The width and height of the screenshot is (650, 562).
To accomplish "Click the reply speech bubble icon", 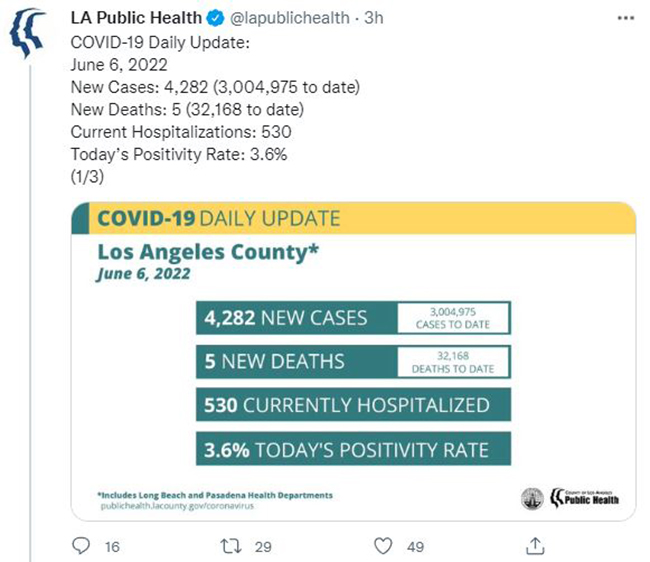I will point(81,546).
